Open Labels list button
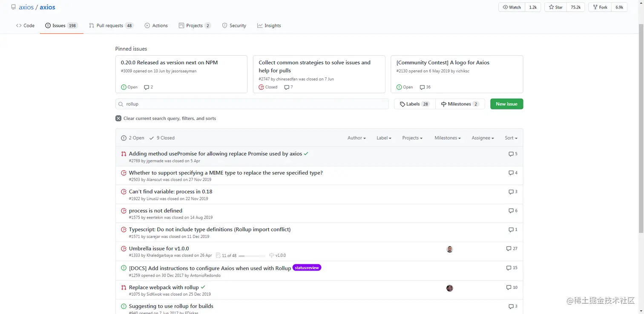 pyautogui.click(x=415, y=104)
